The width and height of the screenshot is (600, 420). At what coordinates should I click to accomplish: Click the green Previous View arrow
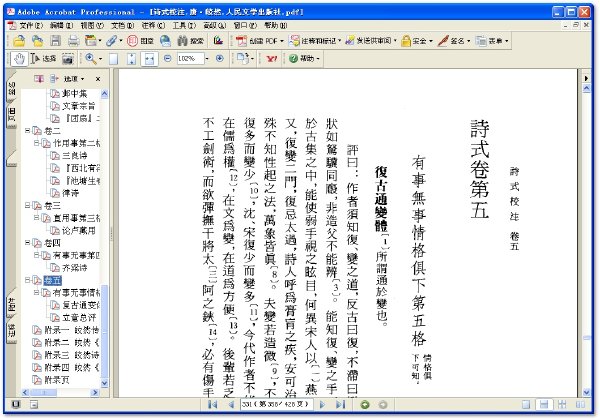tap(365, 404)
